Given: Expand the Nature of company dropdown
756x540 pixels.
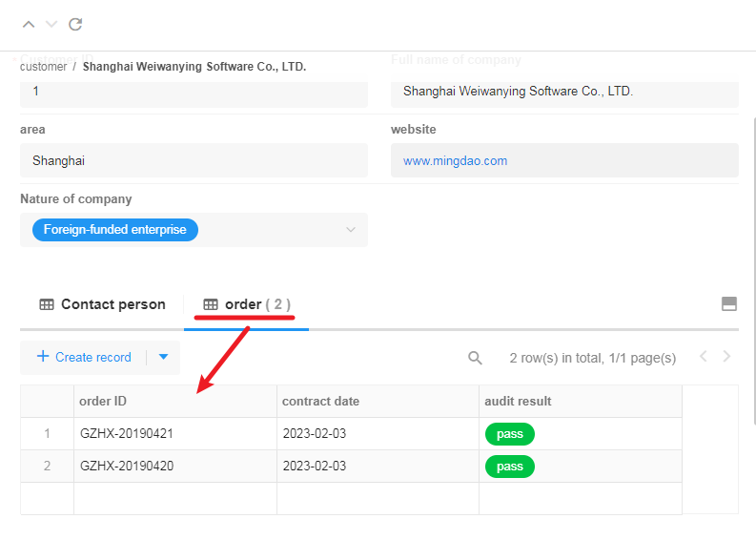Looking at the screenshot, I should (350, 230).
